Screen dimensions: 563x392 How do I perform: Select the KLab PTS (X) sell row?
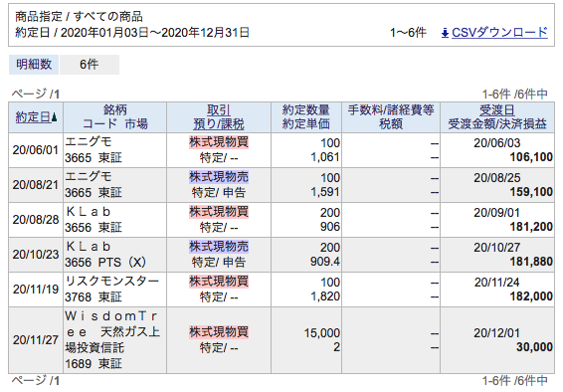point(281,255)
